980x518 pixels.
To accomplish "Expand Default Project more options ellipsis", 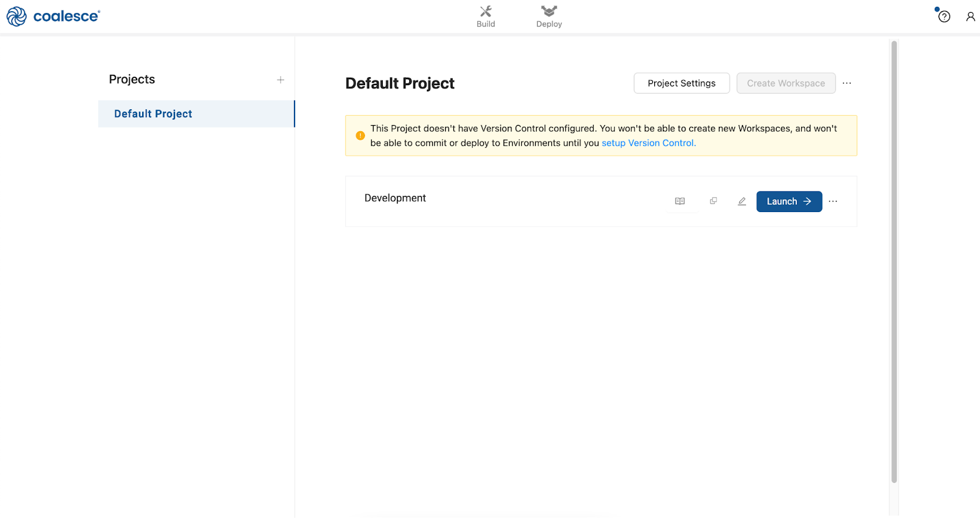I will (x=846, y=83).
